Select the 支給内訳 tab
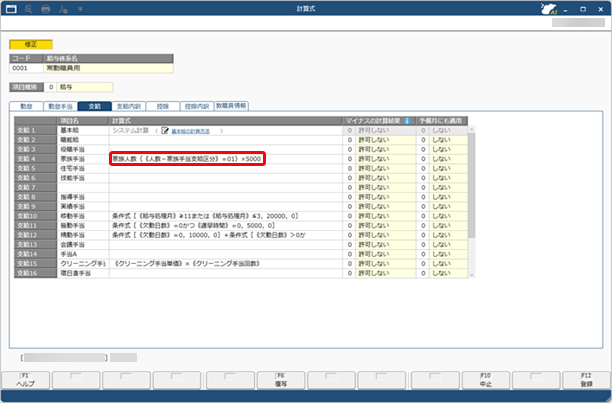 (x=129, y=105)
